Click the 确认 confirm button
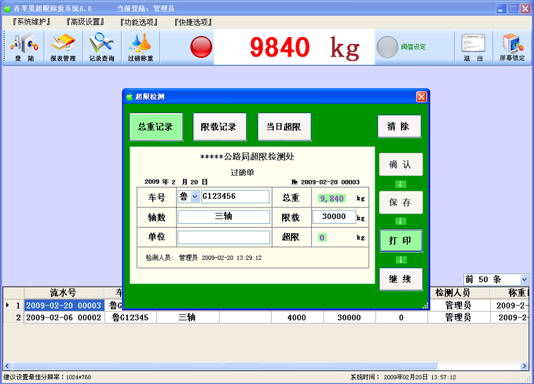Image resolution: width=534 pixels, height=384 pixels. [400, 164]
